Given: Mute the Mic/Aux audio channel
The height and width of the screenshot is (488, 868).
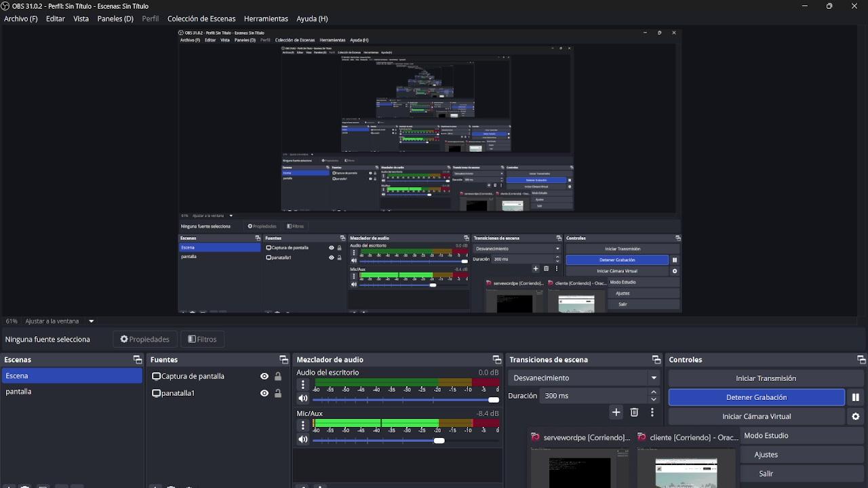Looking at the screenshot, I should coord(303,439).
